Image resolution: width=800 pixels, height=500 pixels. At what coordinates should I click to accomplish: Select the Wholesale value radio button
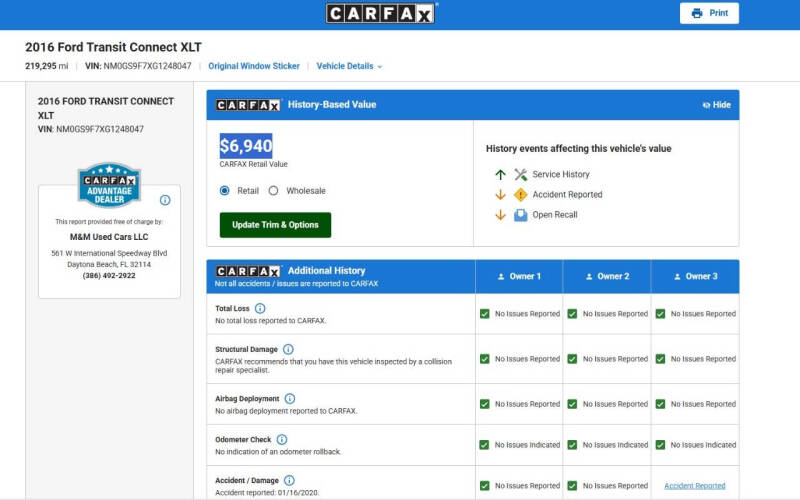[x=273, y=190]
